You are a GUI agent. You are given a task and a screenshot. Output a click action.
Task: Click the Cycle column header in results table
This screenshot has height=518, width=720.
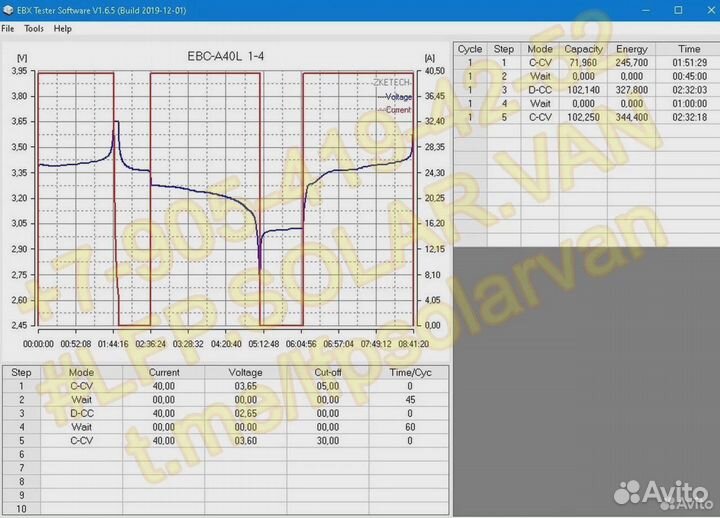[470, 49]
